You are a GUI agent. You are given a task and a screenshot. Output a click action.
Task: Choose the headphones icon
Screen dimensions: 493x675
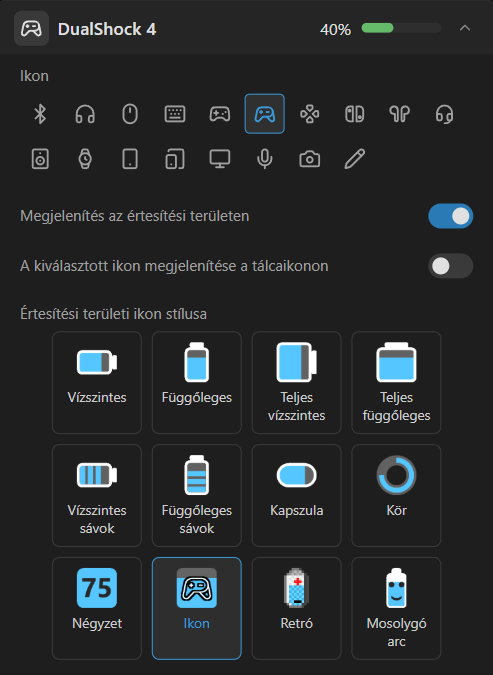[85, 114]
